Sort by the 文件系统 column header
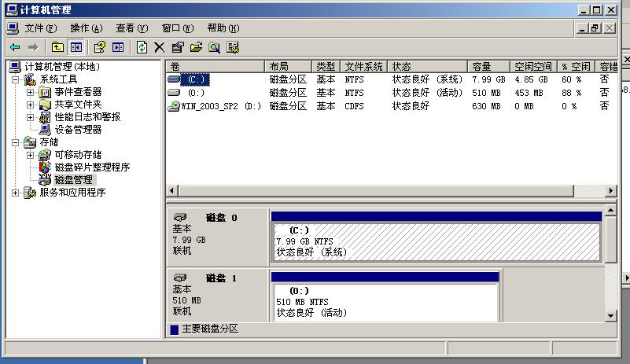Screen dimensions: 630x364 point(364,66)
